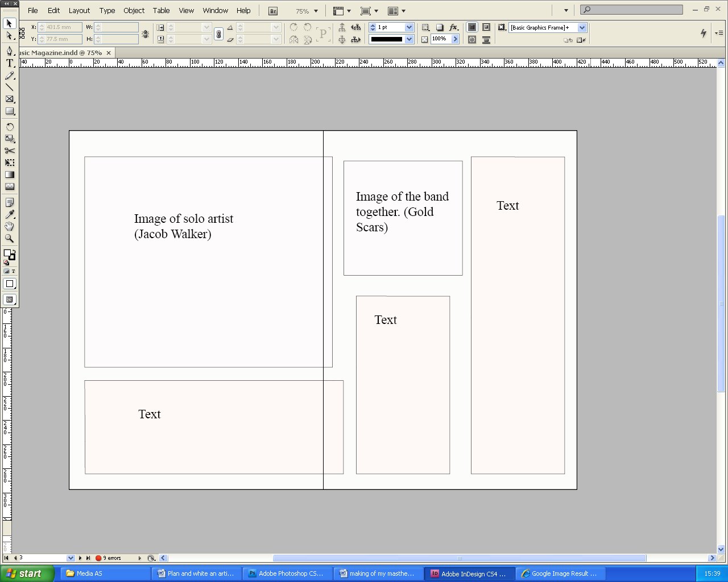Open the 75% zoom level dropdown
The width and height of the screenshot is (728, 582).
[x=316, y=11]
